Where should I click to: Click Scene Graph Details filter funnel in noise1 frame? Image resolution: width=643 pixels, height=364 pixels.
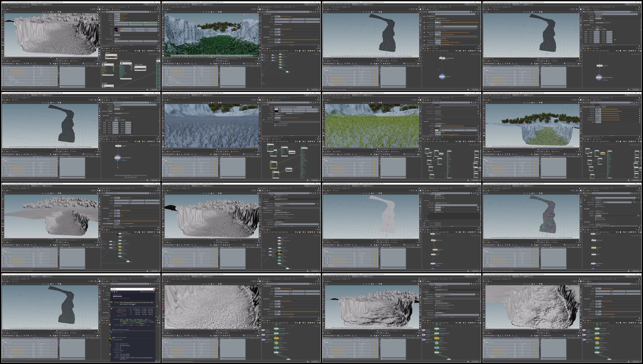[x=83, y=64]
